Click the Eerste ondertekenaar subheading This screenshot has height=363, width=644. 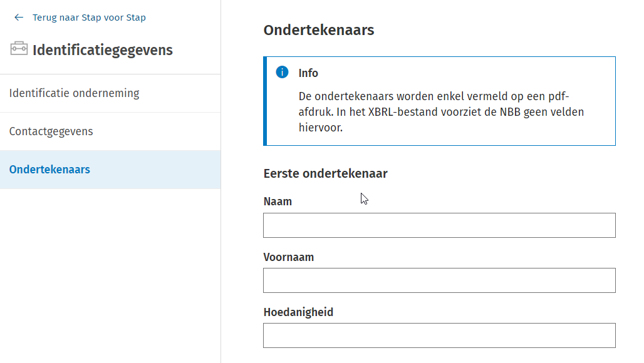click(x=325, y=173)
